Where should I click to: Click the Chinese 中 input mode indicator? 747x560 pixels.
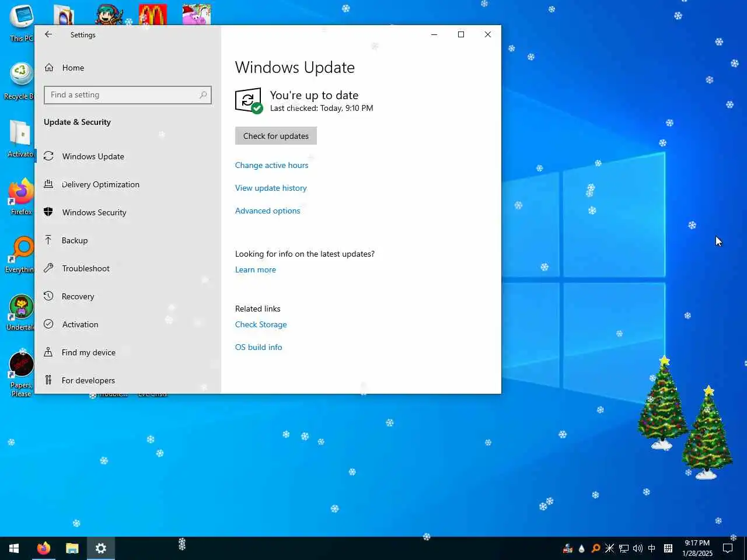[x=652, y=548]
